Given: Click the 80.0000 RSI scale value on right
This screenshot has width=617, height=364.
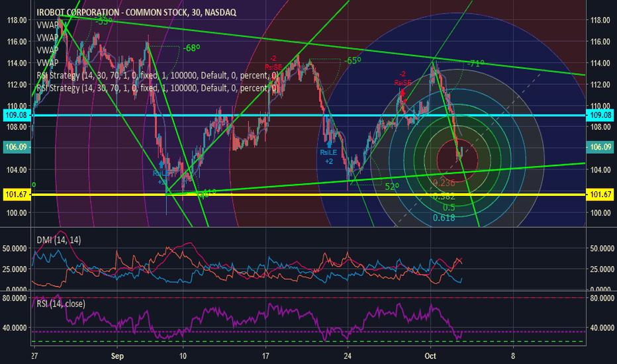Looking at the screenshot, I should point(602,298).
